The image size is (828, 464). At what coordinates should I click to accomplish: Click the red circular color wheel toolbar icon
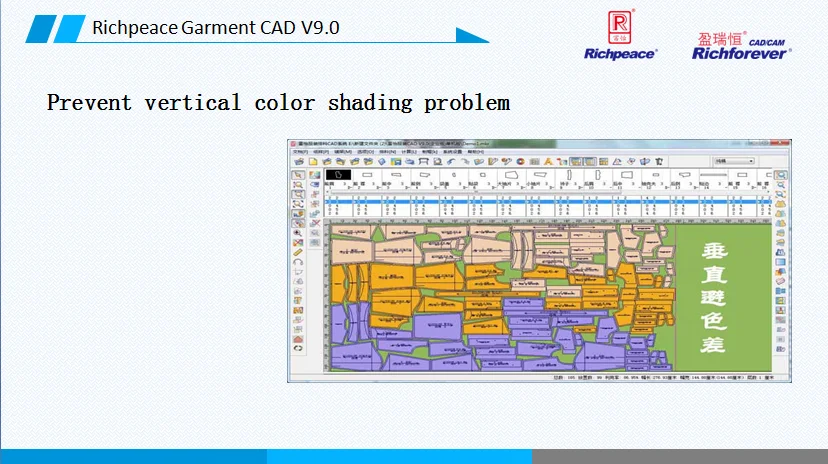click(520, 162)
